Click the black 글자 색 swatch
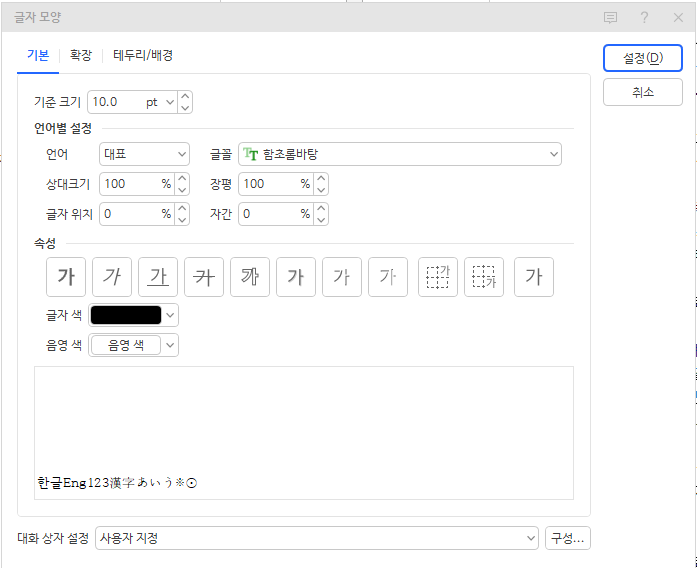The image size is (697, 568). point(126,315)
